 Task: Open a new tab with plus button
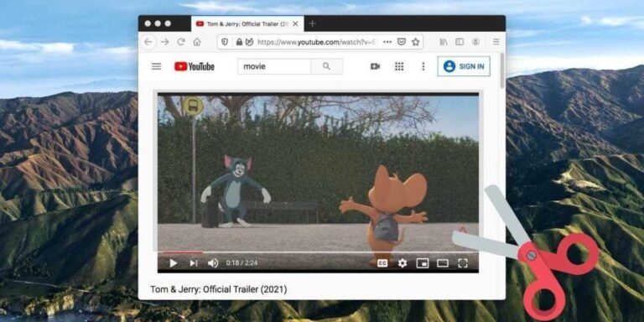click(x=312, y=23)
